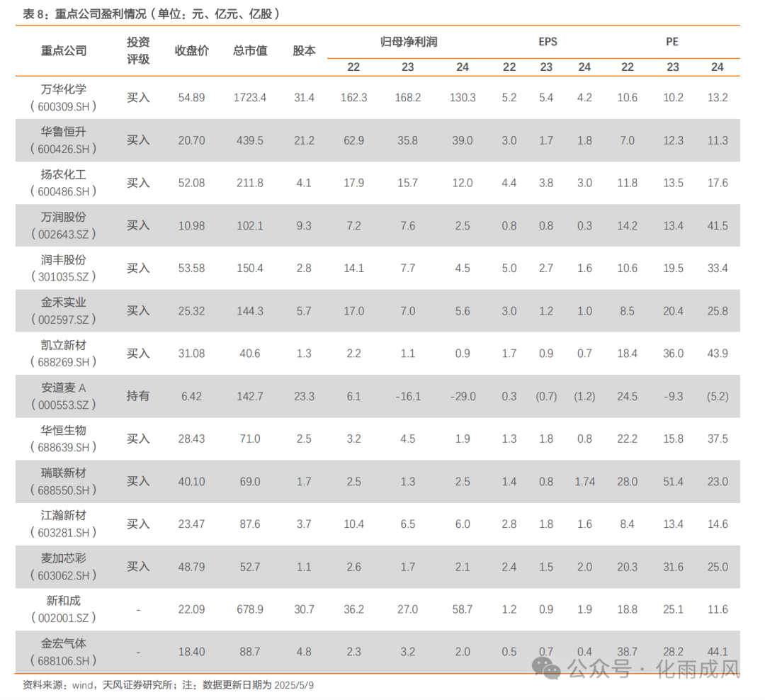Select the 'PE' header group

(671, 42)
